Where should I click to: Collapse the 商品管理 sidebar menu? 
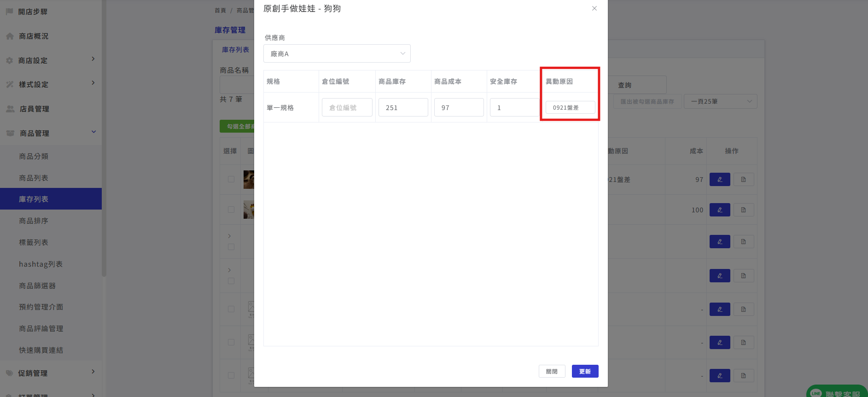(x=93, y=132)
